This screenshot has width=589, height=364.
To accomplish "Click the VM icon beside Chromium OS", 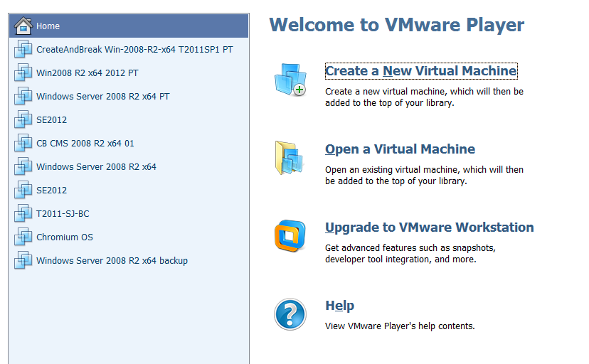I will [23, 237].
